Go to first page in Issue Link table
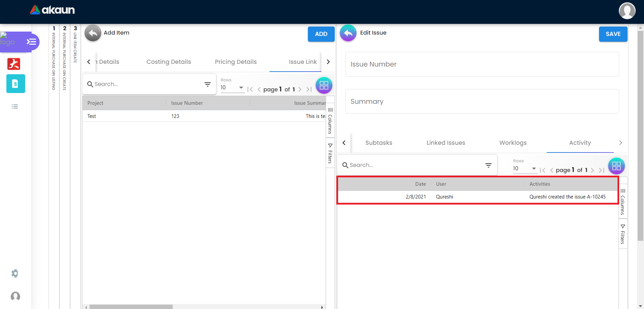 coord(250,89)
